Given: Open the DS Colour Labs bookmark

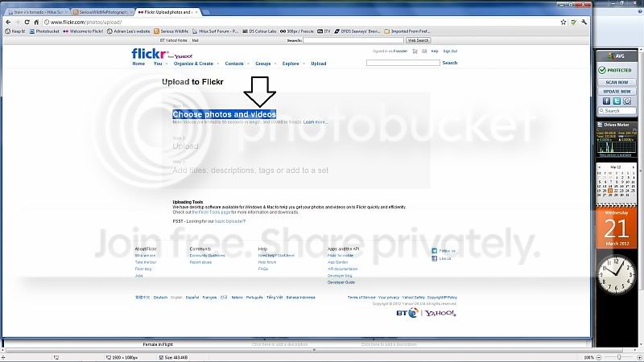Looking at the screenshot, I should (259, 31).
